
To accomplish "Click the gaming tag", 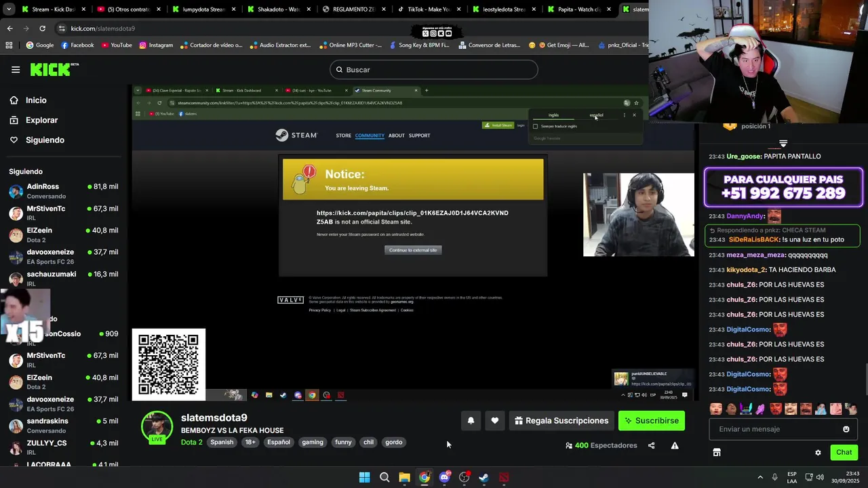I will [x=313, y=442].
